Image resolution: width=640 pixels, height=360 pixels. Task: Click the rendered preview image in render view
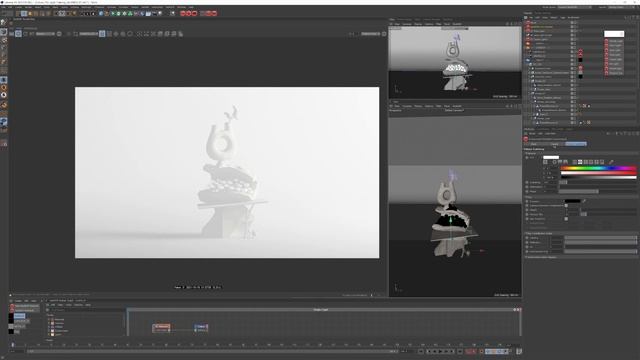point(227,173)
